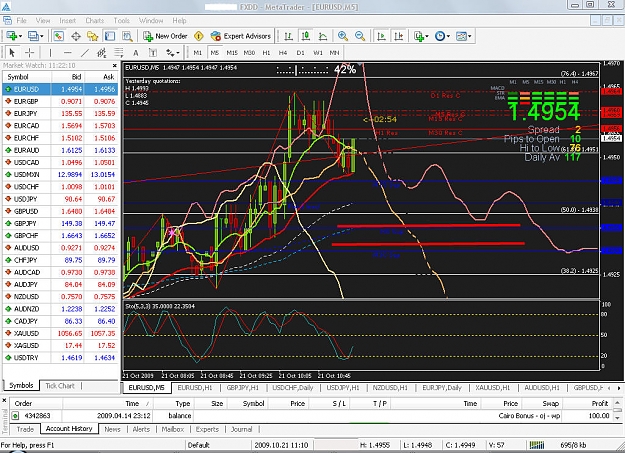The image size is (625, 453).
Task: Select the horizontal line tool
Action: pos(68,53)
